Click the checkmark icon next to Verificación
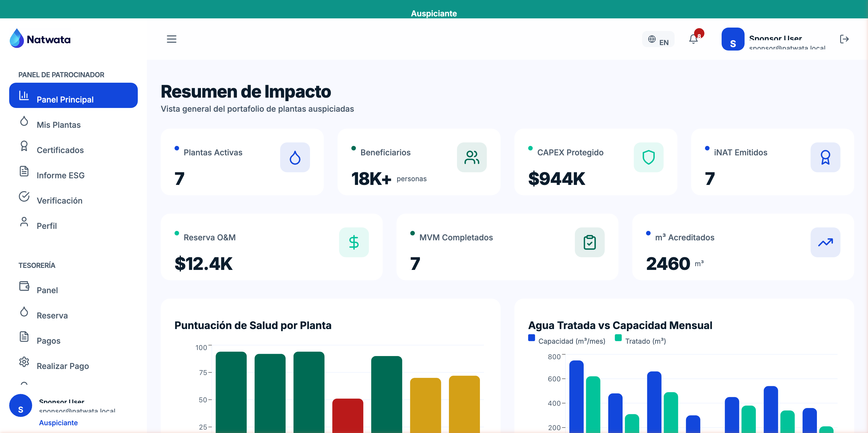 click(24, 197)
